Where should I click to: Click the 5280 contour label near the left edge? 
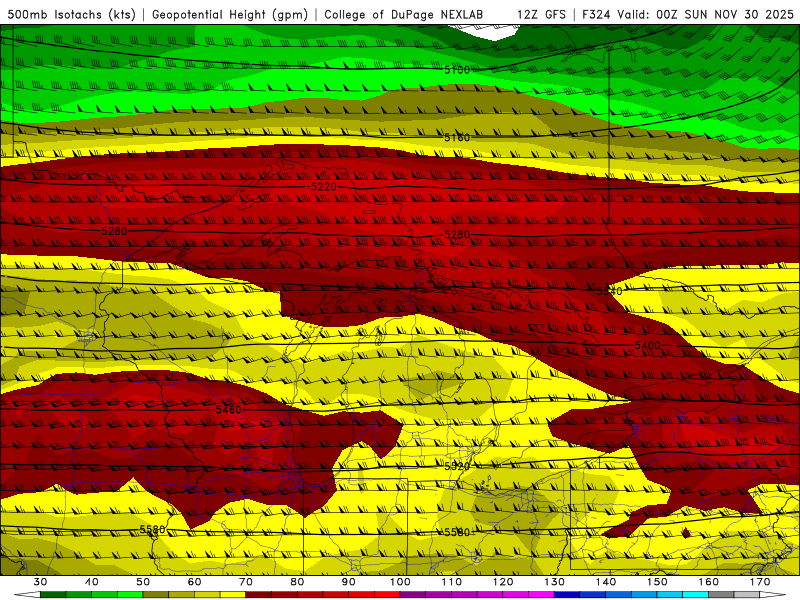[114, 232]
